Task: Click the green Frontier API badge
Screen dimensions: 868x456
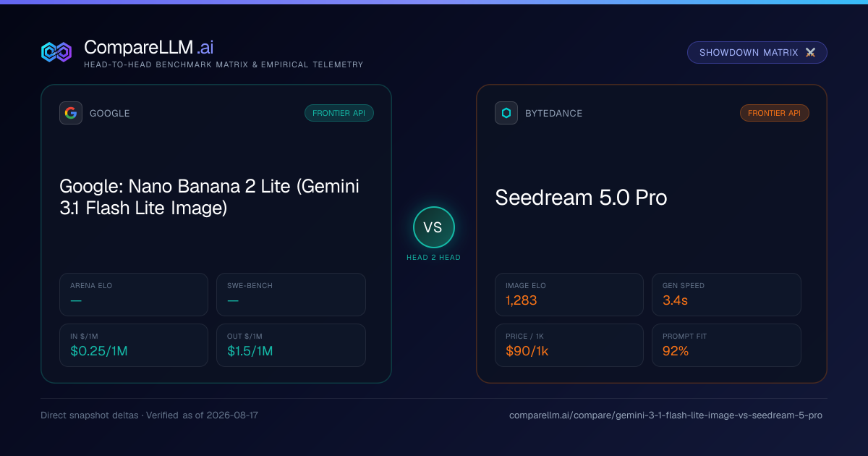Action: (x=339, y=113)
